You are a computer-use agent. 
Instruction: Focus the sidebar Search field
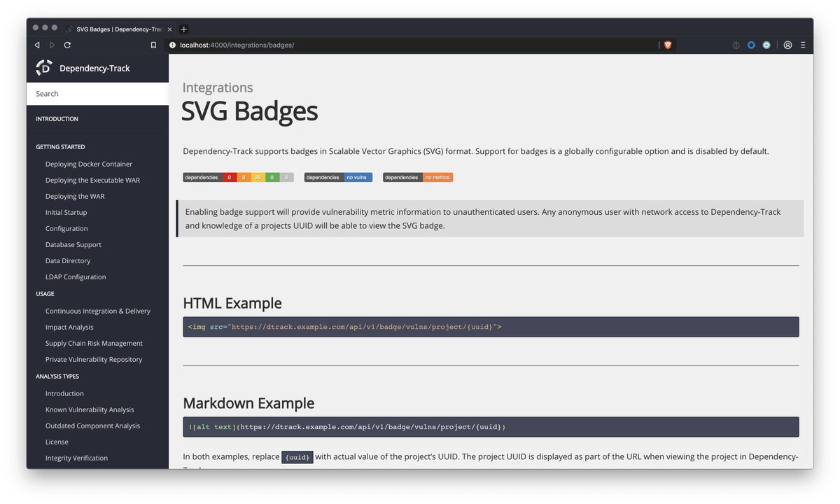pos(97,94)
